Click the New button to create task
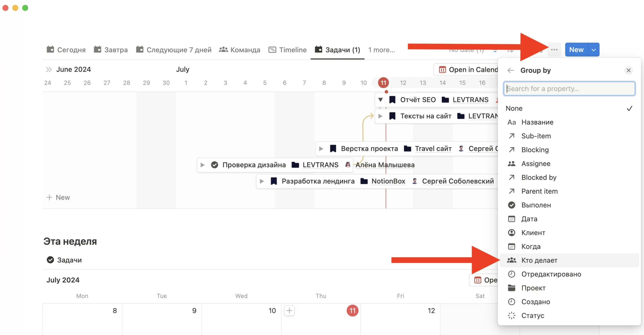 pos(576,49)
